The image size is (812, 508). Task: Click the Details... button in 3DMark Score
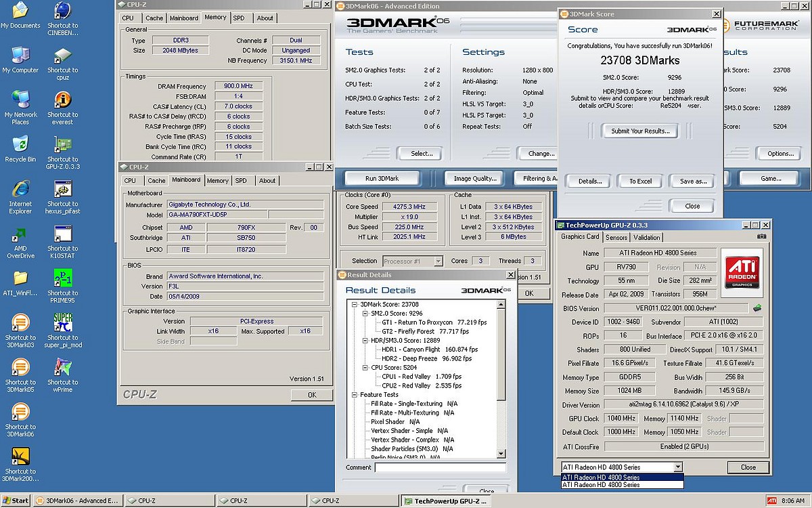pyautogui.click(x=589, y=181)
